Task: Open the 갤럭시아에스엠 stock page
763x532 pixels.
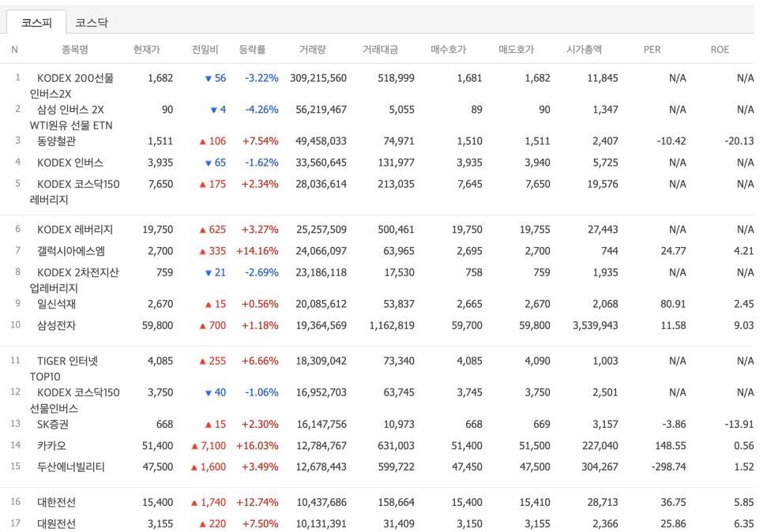Action: click(71, 251)
